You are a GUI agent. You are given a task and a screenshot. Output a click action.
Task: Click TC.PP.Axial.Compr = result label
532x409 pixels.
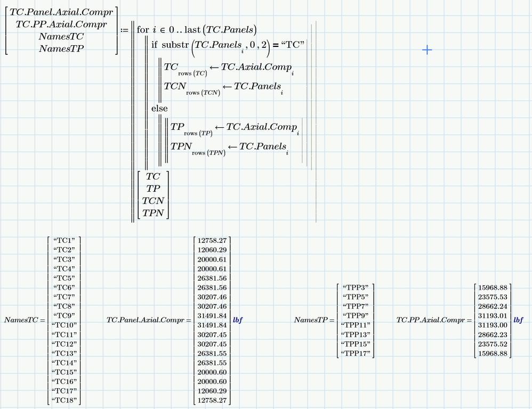pyautogui.click(x=434, y=320)
